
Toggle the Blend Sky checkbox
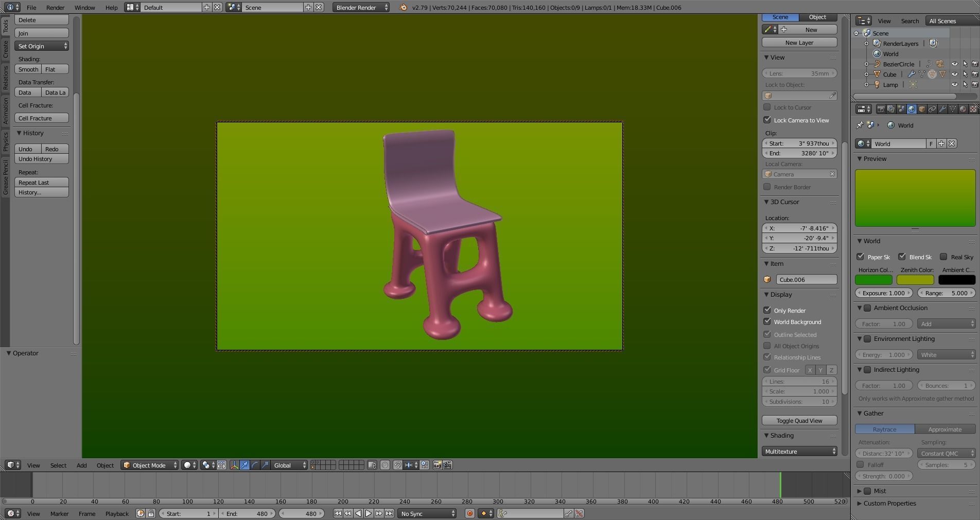coord(902,257)
